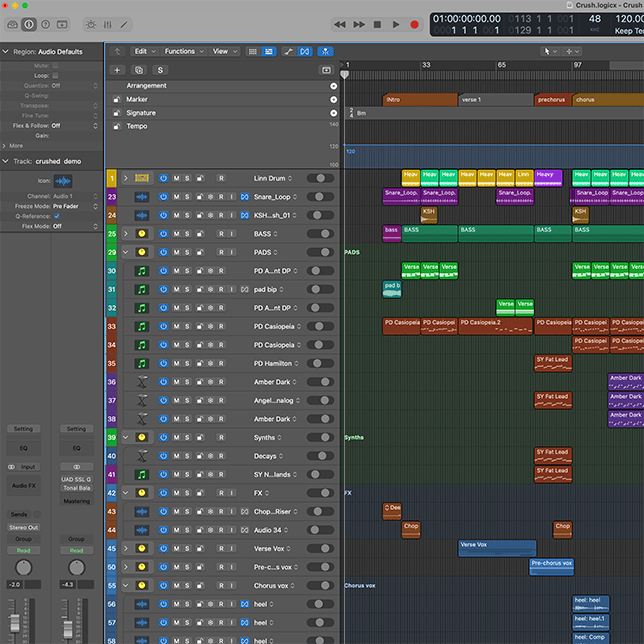The height and width of the screenshot is (644, 644).
Task: Expand the Linn Drum track stack
Action: click(x=126, y=178)
